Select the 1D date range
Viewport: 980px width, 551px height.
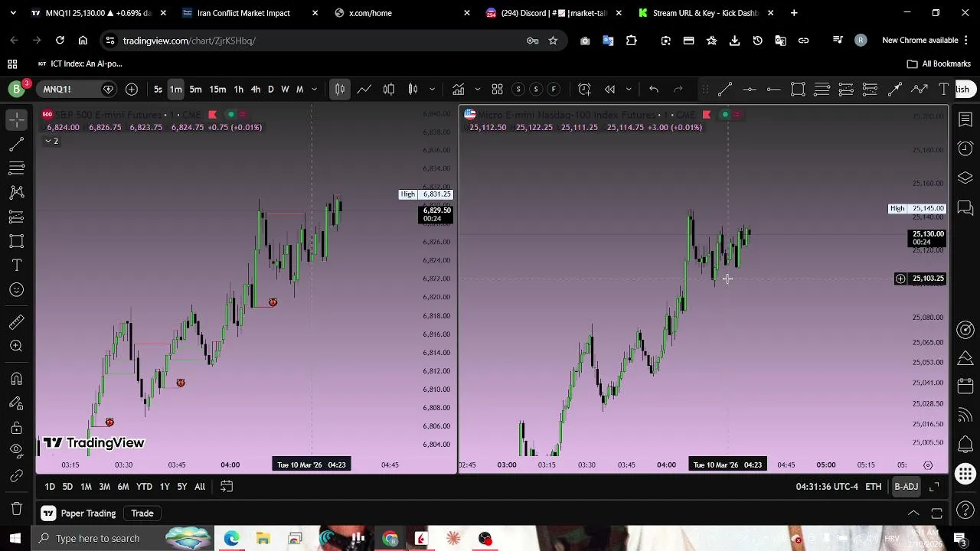tap(50, 487)
